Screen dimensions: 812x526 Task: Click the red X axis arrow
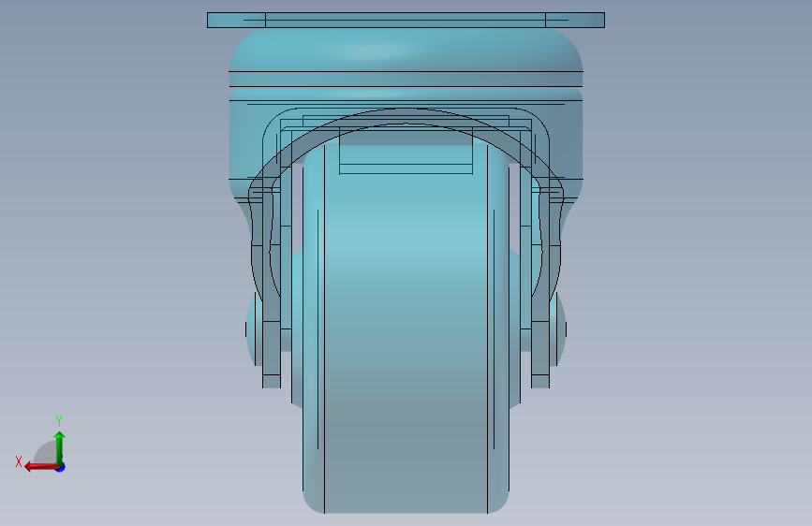pos(41,467)
